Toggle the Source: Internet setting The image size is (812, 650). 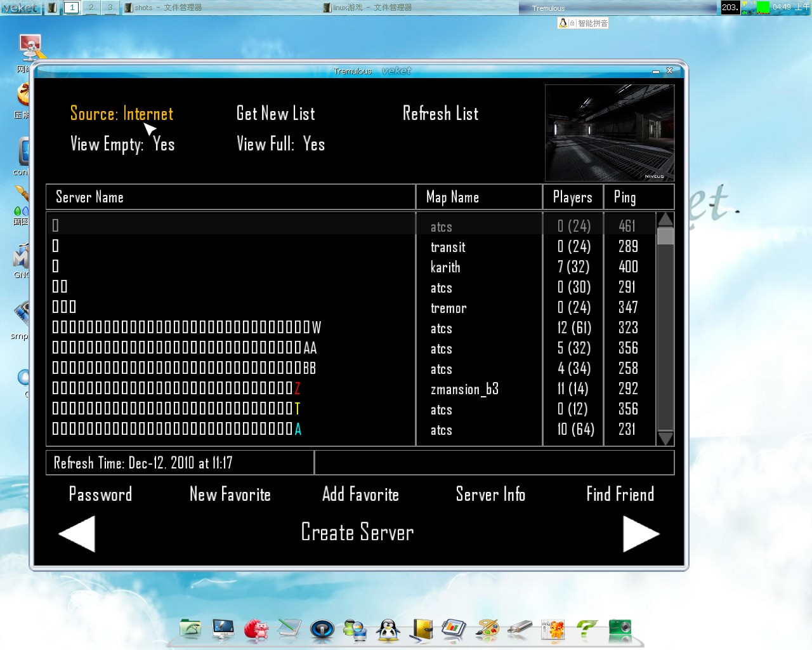pos(122,114)
